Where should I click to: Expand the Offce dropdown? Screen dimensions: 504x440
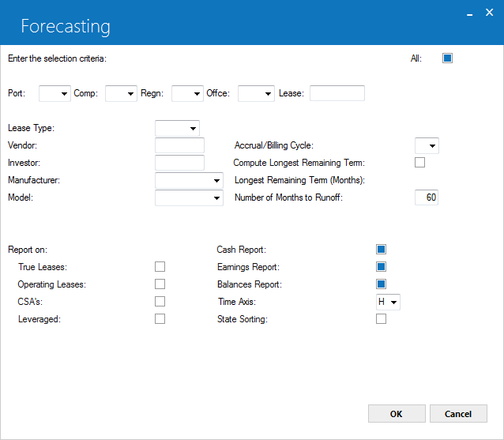(x=256, y=93)
